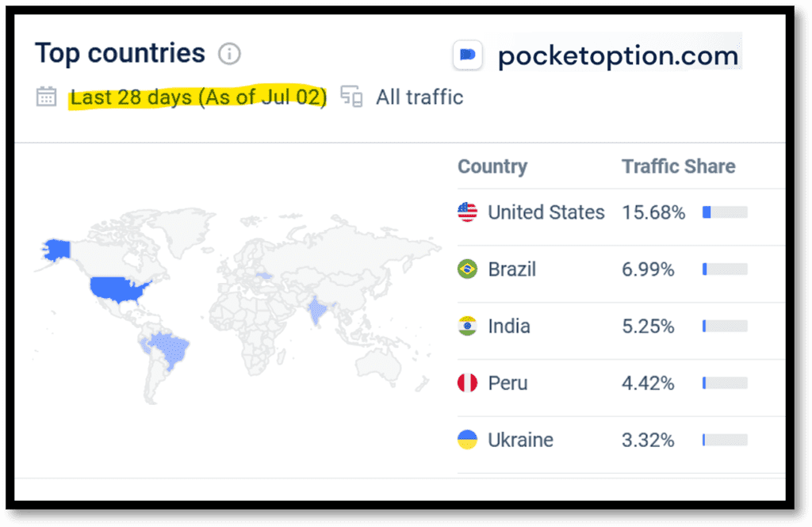Open the All traffic filter options
The image size is (812, 527).
tap(419, 97)
